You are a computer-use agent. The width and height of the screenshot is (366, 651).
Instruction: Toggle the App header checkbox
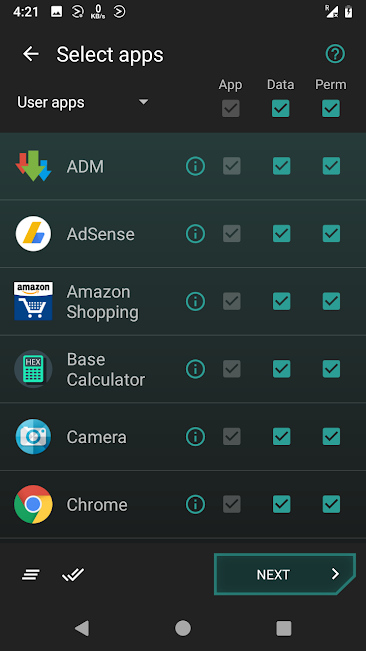[231, 108]
